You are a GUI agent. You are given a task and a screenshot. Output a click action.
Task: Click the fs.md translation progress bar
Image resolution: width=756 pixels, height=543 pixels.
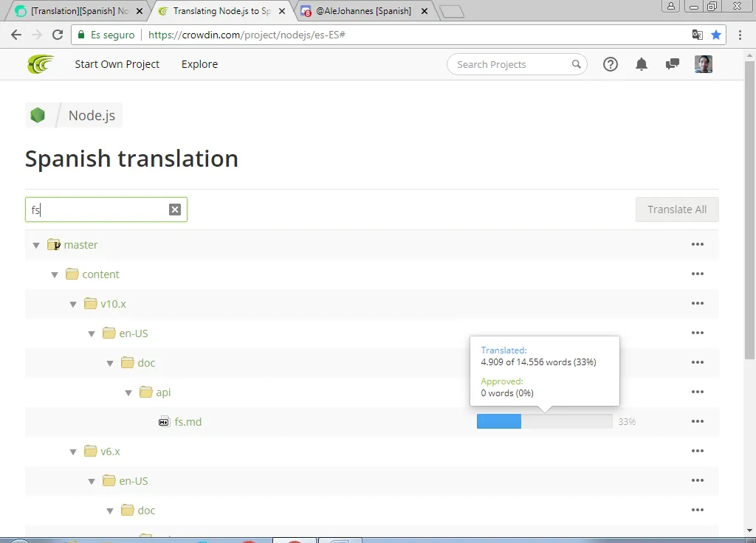(x=544, y=421)
